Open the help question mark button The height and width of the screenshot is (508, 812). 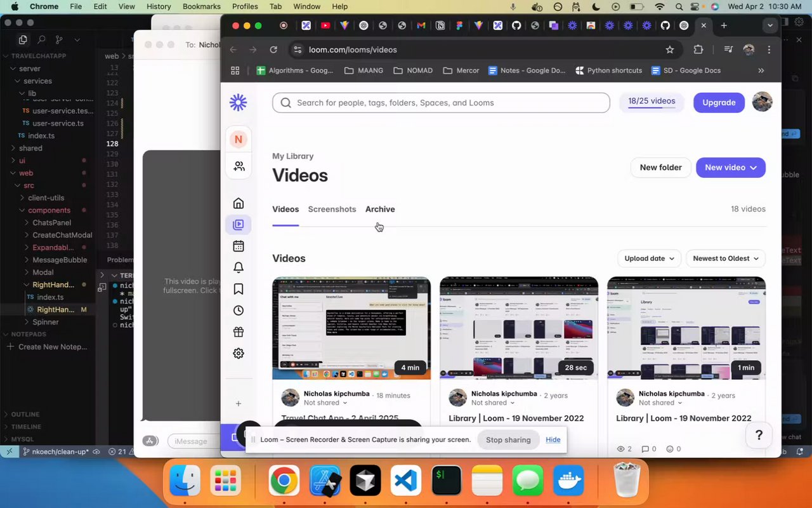759,435
